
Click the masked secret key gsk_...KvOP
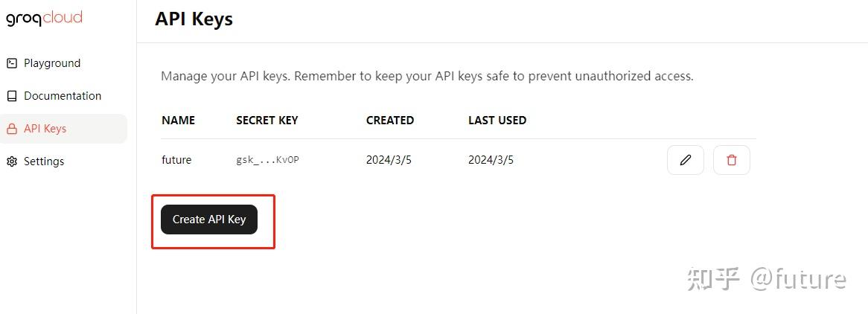click(267, 161)
